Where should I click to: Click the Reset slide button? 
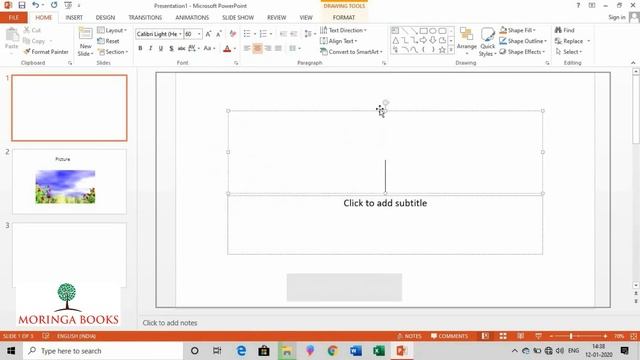point(109,41)
